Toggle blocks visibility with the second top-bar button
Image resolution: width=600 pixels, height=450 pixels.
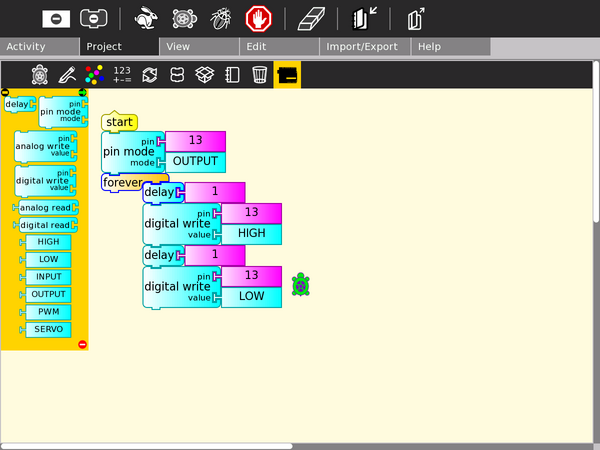point(94,18)
